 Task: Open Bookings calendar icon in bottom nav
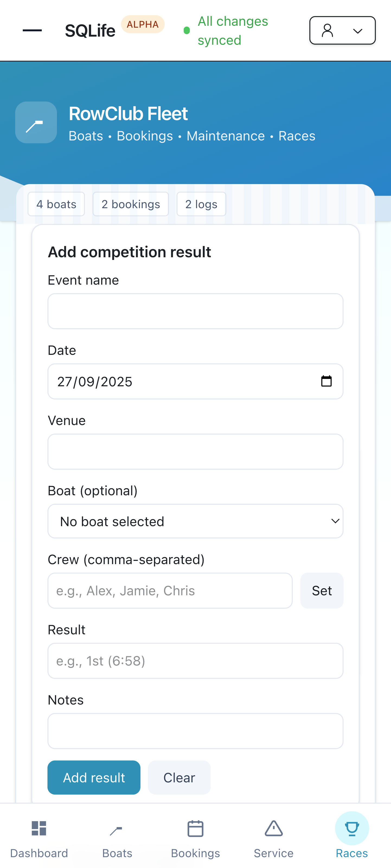pyautogui.click(x=195, y=829)
